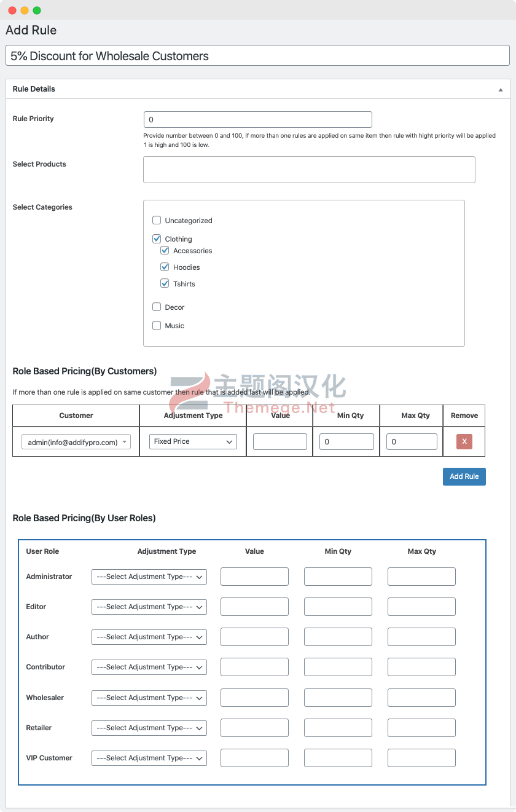Click Wholesaler Value field

click(x=254, y=698)
